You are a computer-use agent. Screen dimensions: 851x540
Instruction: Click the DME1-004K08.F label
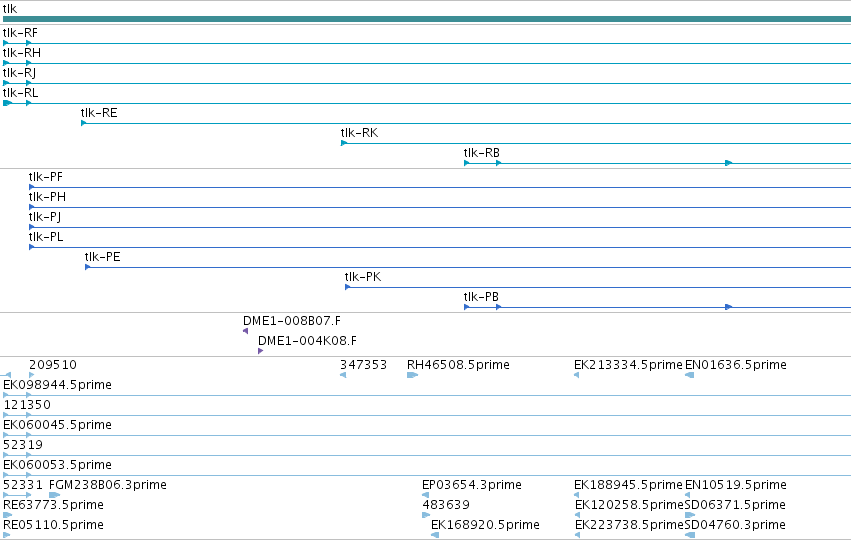pyautogui.click(x=307, y=341)
